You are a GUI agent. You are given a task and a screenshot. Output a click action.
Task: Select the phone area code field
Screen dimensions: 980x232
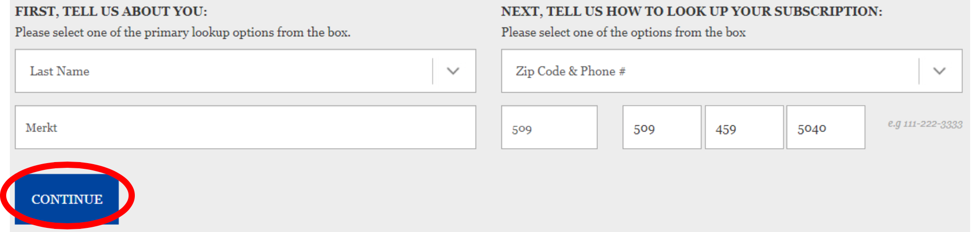tap(661, 127)
